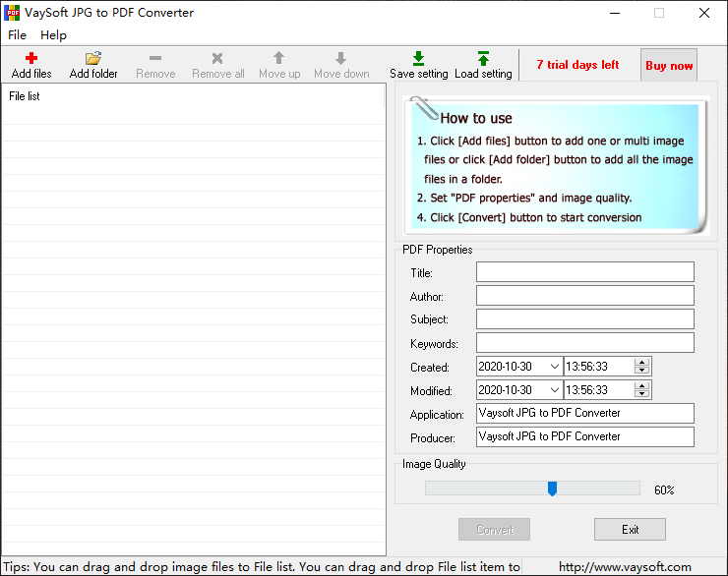
Task: Click the Move down arrow icon
Action: pos(340,58)
